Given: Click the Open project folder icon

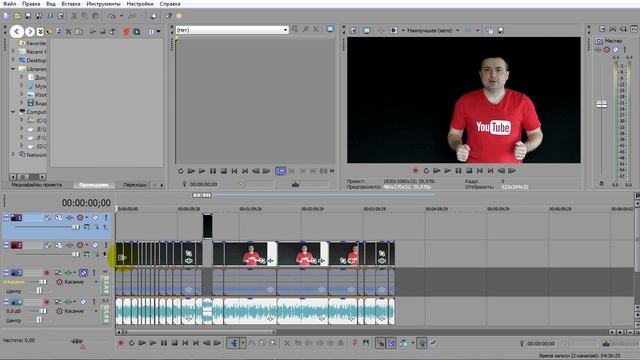Looking at the screenshot, I should tap(17, 16).
